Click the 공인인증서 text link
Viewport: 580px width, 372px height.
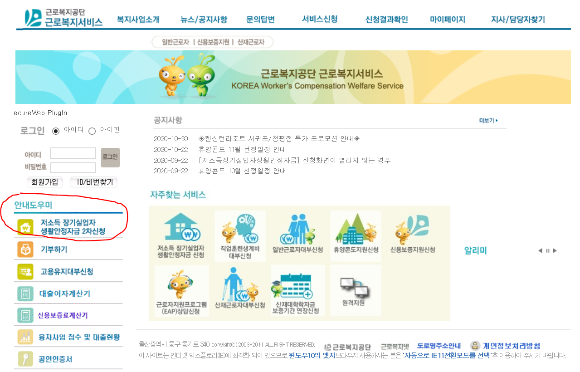[x=55, y=359]
